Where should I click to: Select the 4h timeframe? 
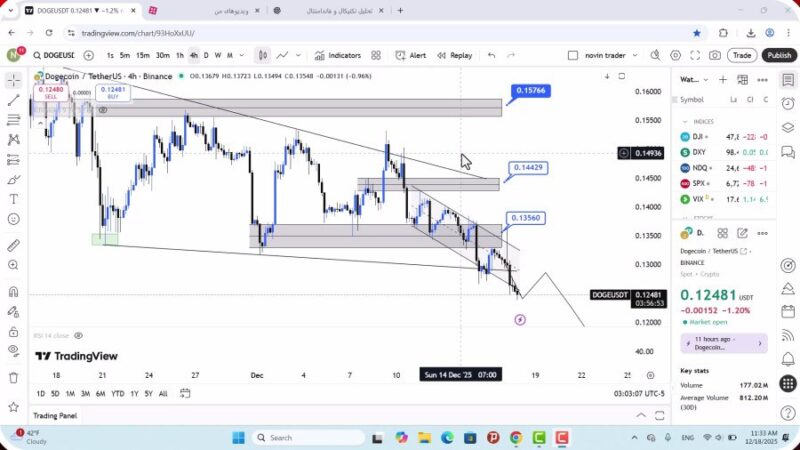(193, 55)
